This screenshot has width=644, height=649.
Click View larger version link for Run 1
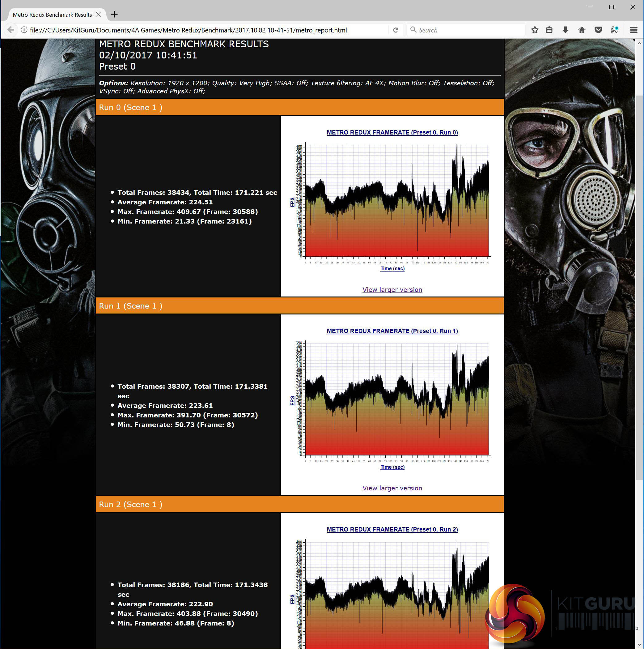tap(392, 488)
